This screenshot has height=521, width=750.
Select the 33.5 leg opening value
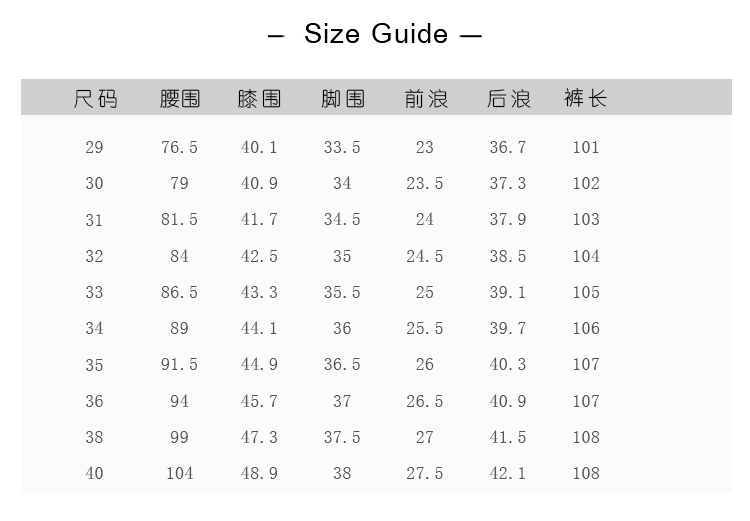pos(342,148)
